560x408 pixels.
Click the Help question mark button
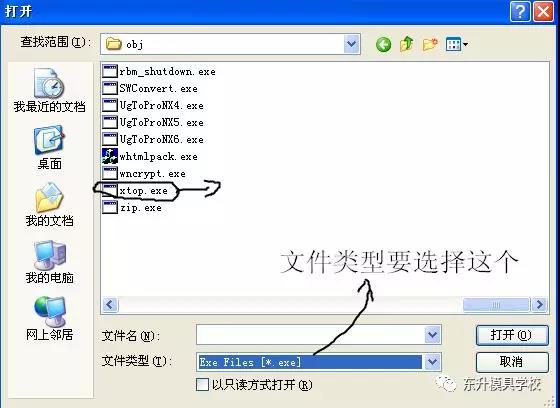click(520, 12)
